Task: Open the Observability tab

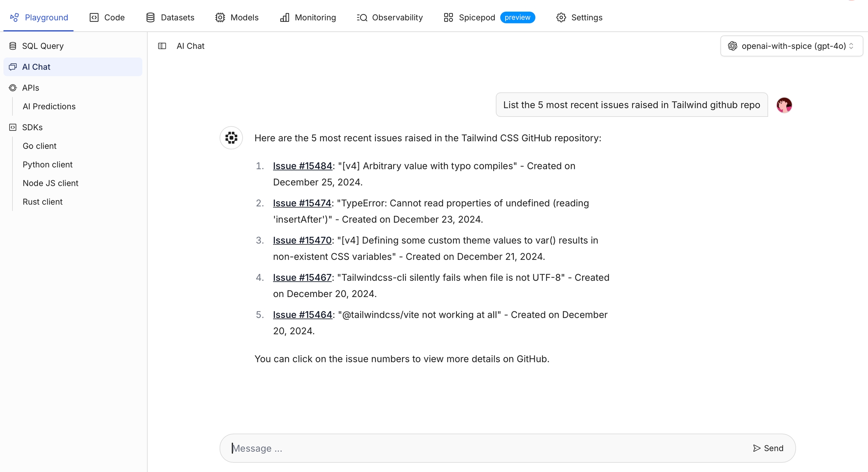Action: (x=390, y=17)
